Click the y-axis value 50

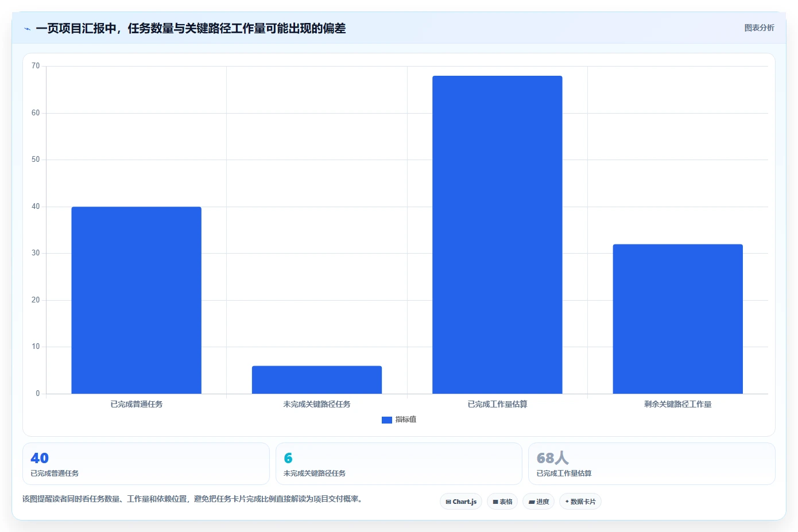click(x=36, y=160)
